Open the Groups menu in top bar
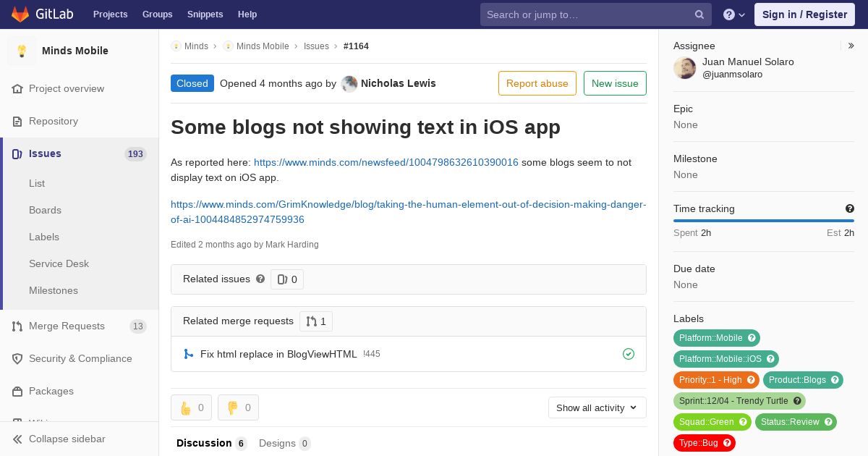This screenshot has height=456, width=868. (157, 14)
